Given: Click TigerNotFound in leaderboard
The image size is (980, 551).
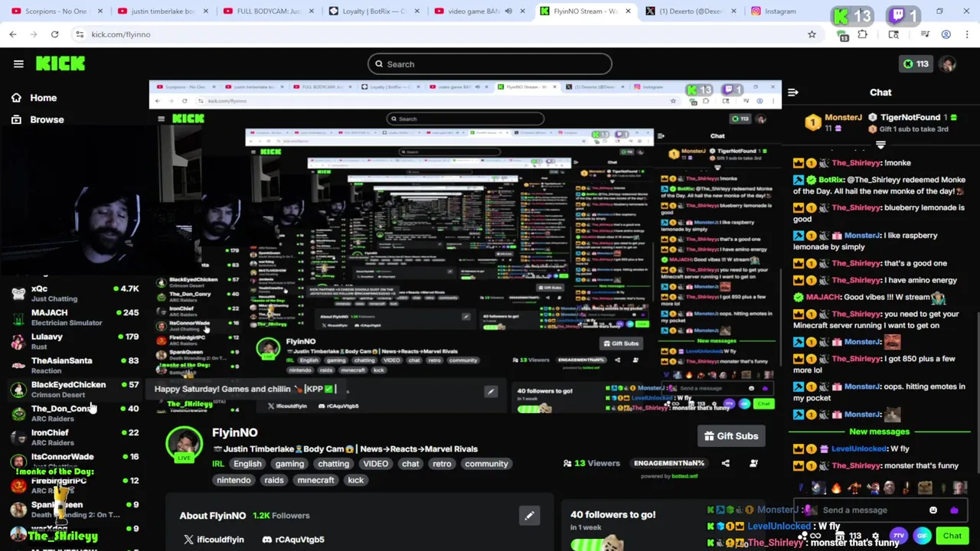Looking at the screenshot, I should [x=910, y=117].
